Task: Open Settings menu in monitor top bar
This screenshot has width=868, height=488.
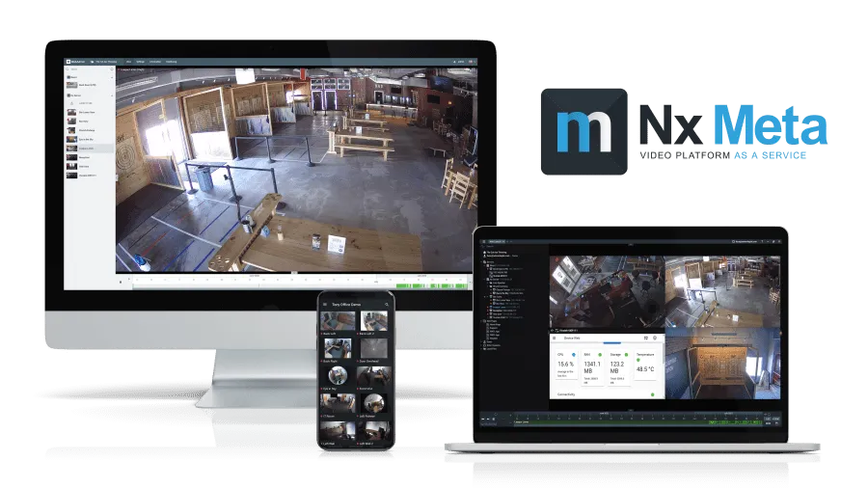Action: 141,62
